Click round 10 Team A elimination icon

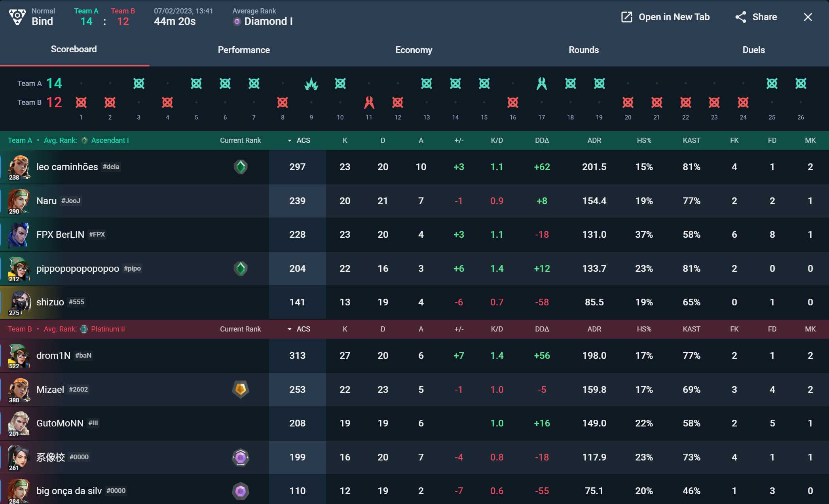click(340, 83)
